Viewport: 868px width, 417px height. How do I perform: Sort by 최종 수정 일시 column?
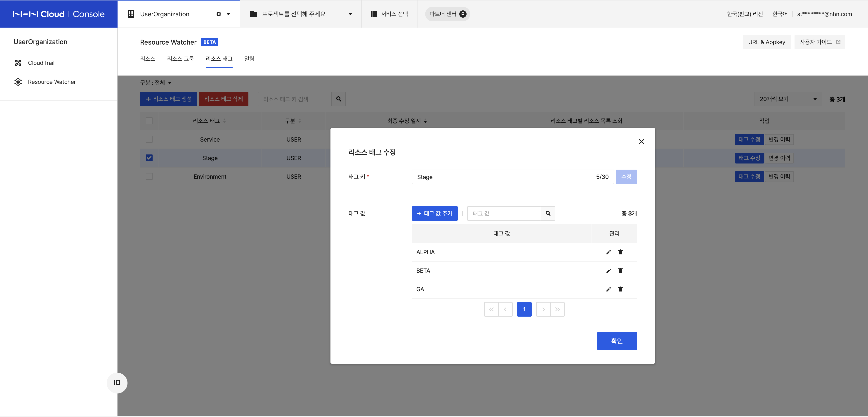click(426, 121)
